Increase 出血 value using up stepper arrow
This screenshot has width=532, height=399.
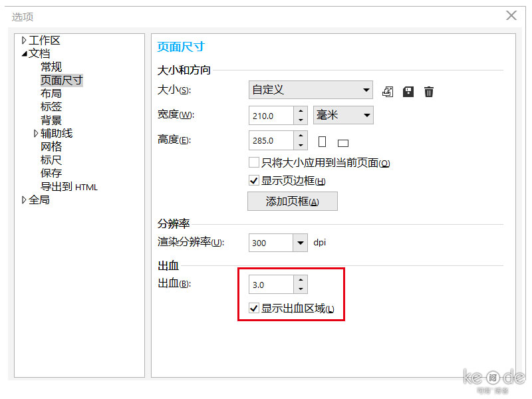[x=301, y=280]
